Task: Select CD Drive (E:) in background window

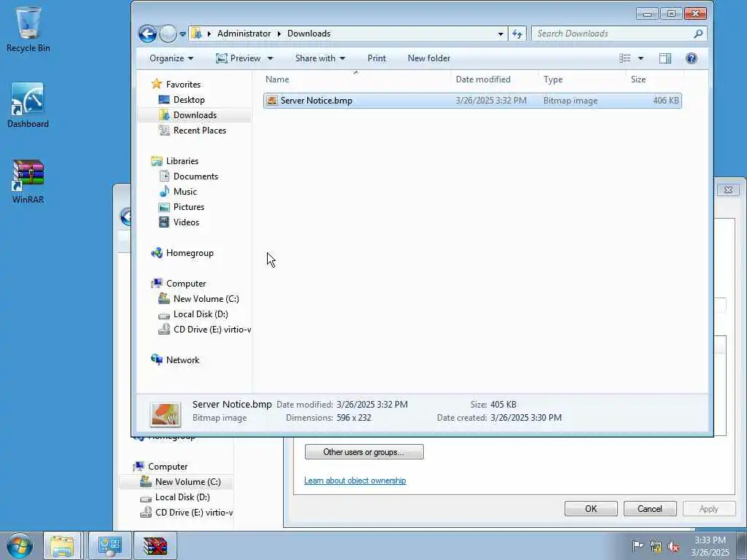Action: [x=186, y=513]
